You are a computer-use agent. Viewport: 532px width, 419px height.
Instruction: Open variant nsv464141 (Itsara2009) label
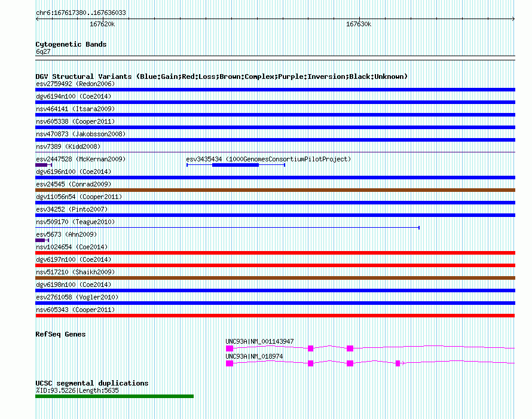[x=75, y=109]
